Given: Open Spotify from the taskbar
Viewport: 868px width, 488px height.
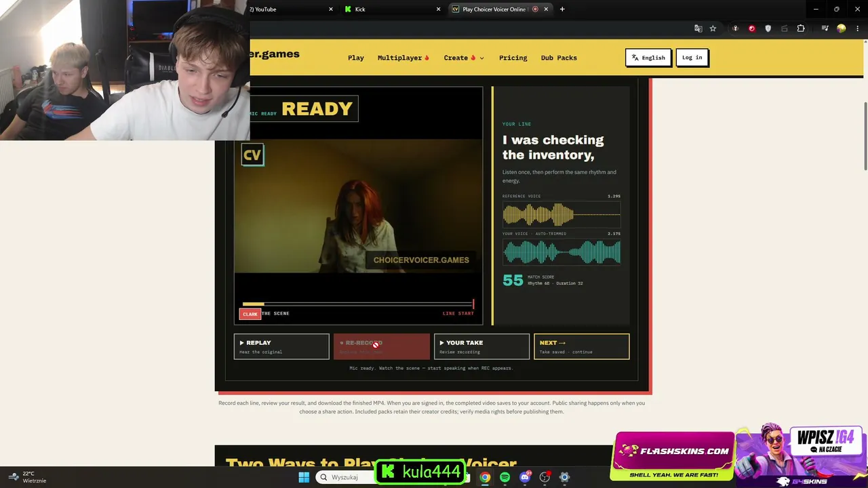Looking at the screenshot, I should pyautogui.click(x=505, y=477).
